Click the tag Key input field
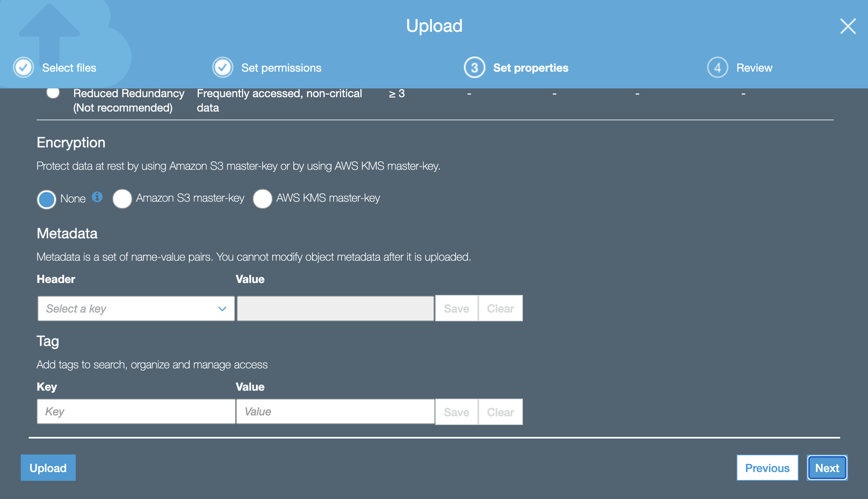868x499 pixels. coord(136,412)
